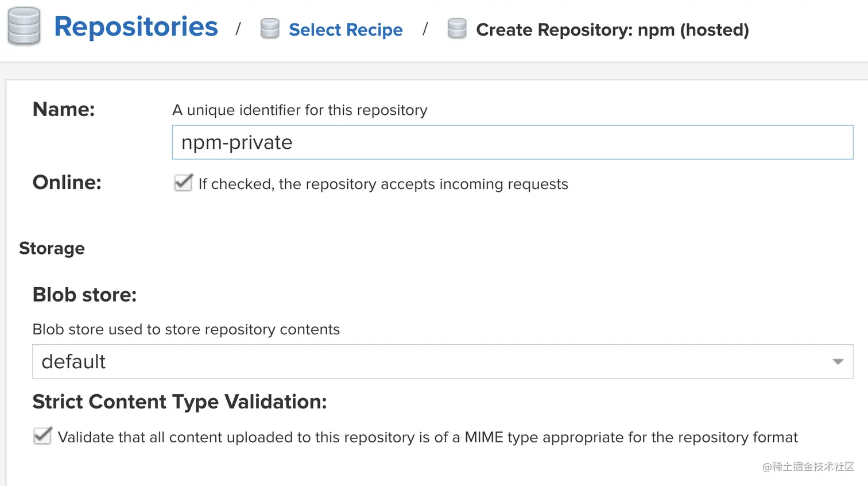Click the Blob store combo box showing default
This screenshot has width=868, height=486.
tap(443, 362)
